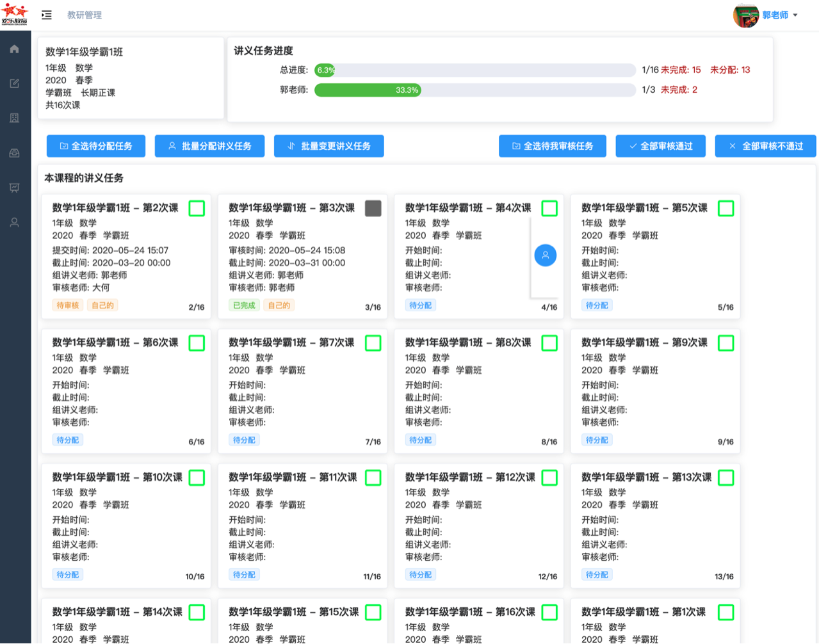
Task: Click the 总进度 progress bar
Action: [475, 70]
